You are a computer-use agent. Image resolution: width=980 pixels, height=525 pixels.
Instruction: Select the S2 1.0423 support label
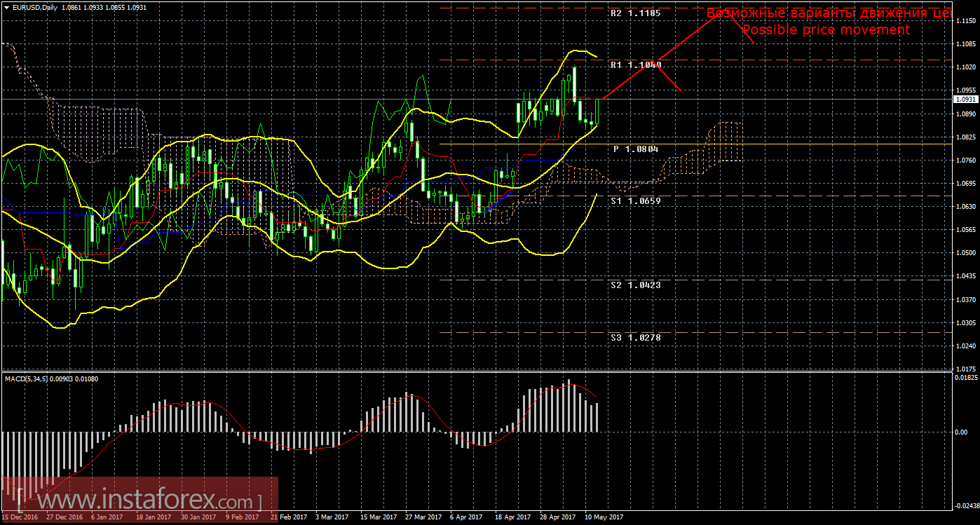635,285
